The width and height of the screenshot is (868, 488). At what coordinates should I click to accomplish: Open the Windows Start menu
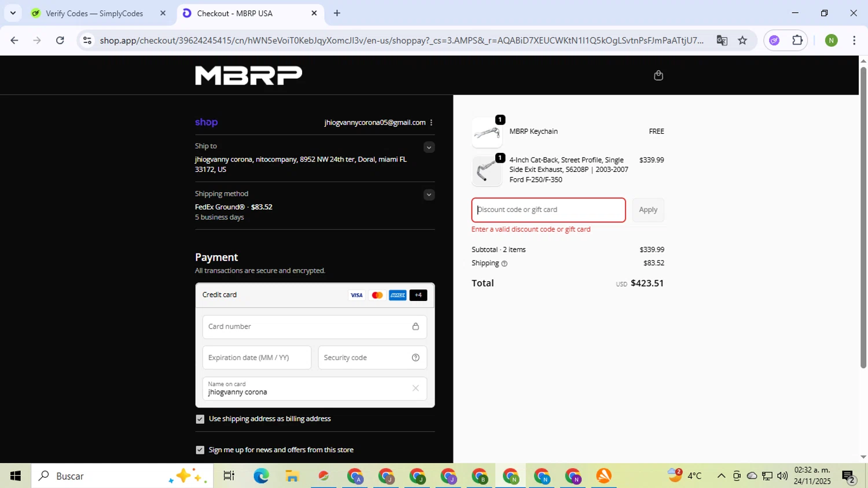(16, 476)
